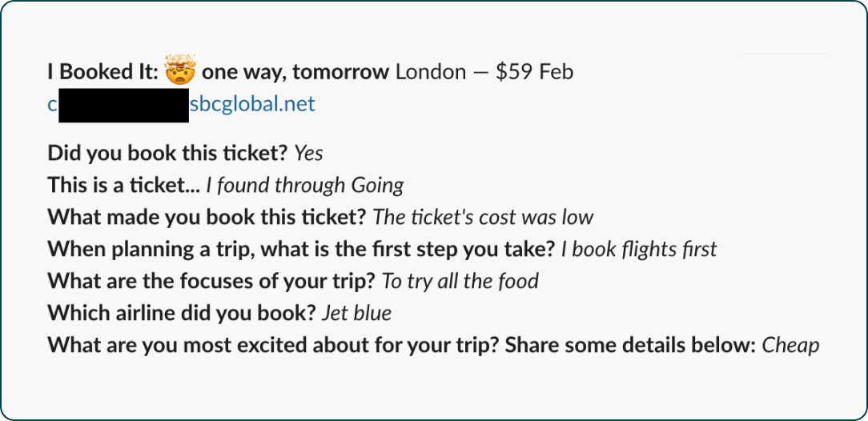Click the exploding head emoji
Image resolution: width=868 pixels, height=421 pixels.
click(180, 69)
